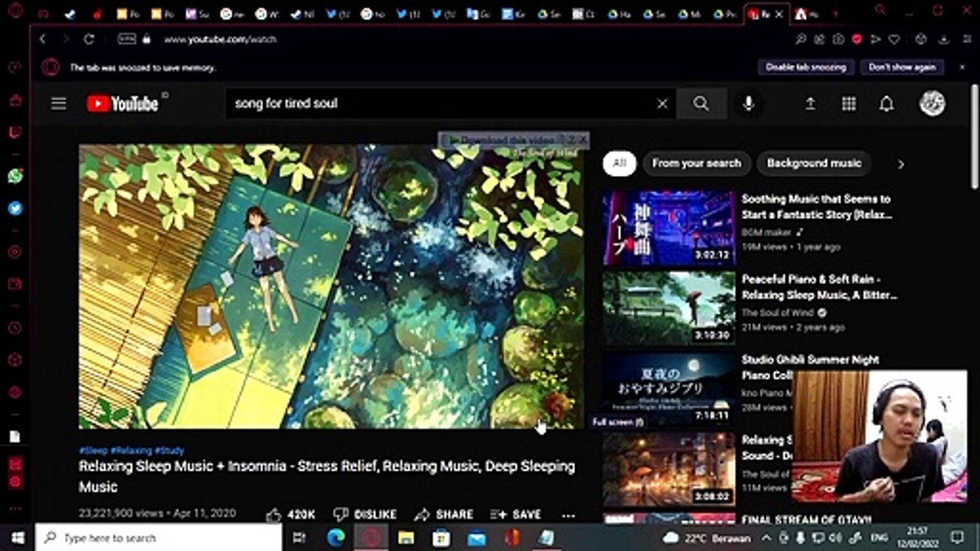
Task: Open Peaceful Piano & Soft Rain title
Action: tap(819, 287)
